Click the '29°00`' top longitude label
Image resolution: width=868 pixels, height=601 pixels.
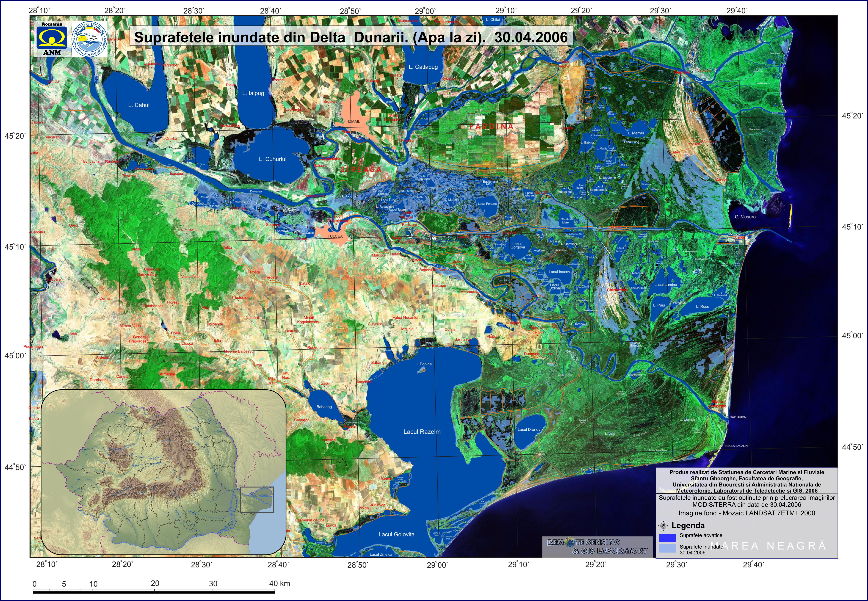click(425, 11)
